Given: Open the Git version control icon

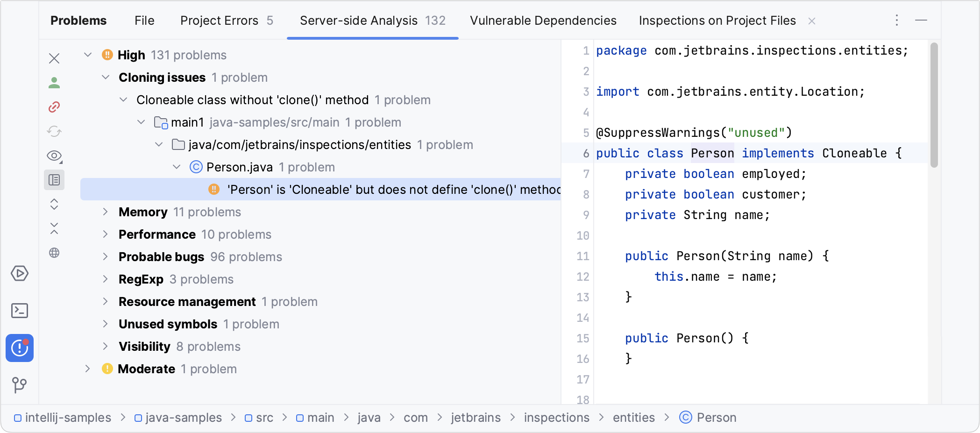Looking at the screenshot, I should [20, 385].
